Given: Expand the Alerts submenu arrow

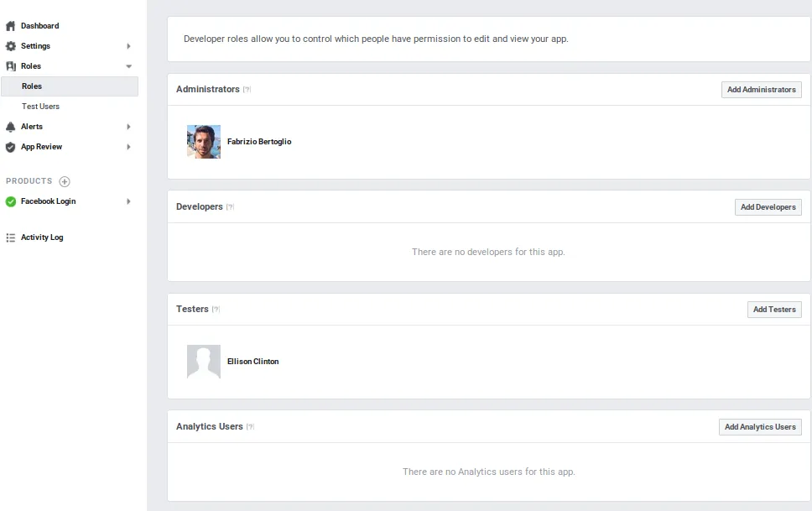Looking at the screenshot, I should 128,127.
